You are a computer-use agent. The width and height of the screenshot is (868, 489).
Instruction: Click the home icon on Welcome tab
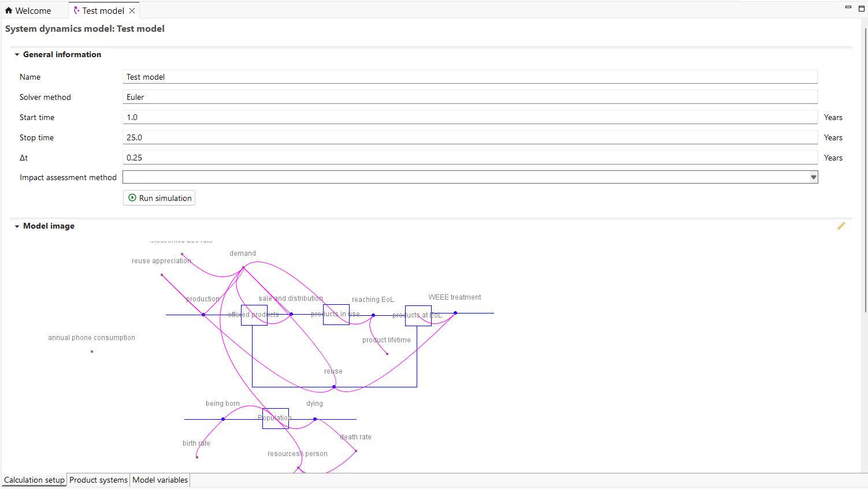click(9, 10)
